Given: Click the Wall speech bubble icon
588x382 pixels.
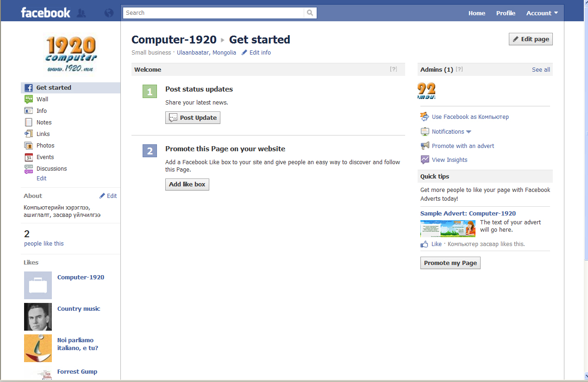Looking at the screenshot, I should tap(29, 99).
